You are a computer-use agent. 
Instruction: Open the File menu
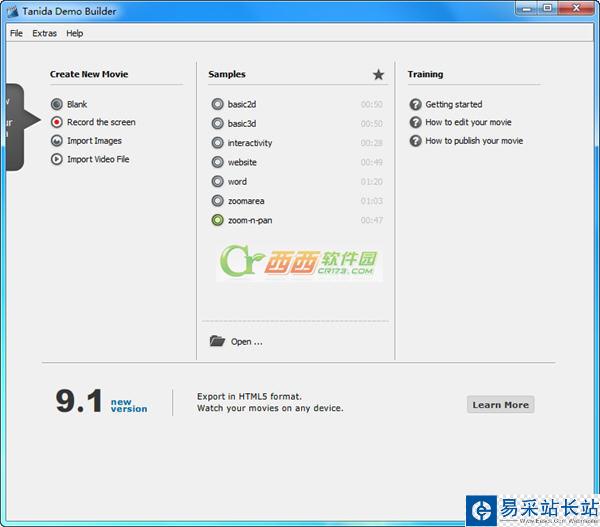[16, 33]
